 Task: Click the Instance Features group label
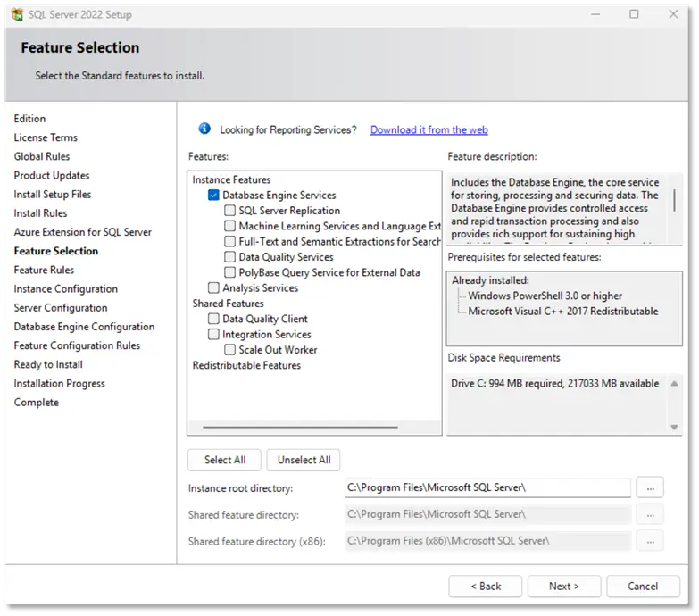pyautogui.click(x=231, y=179)
